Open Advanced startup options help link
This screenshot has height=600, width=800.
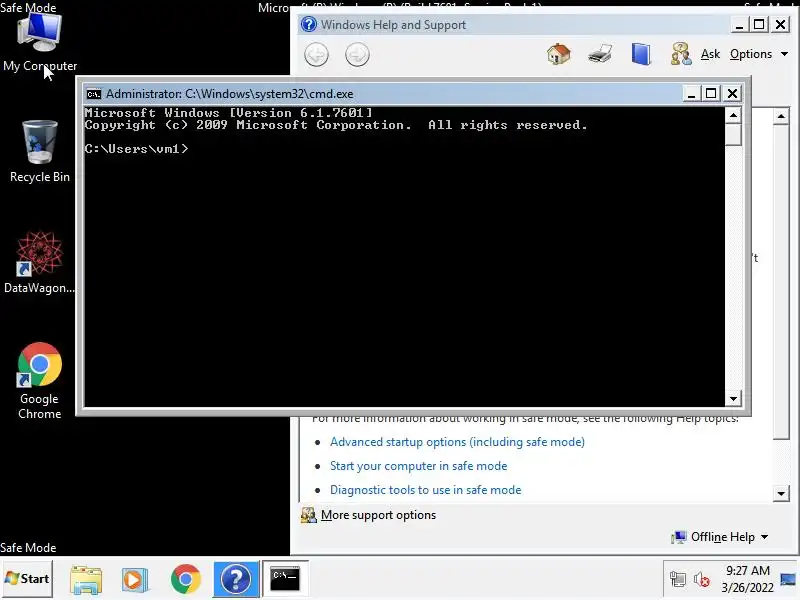[x=457, y=442]
